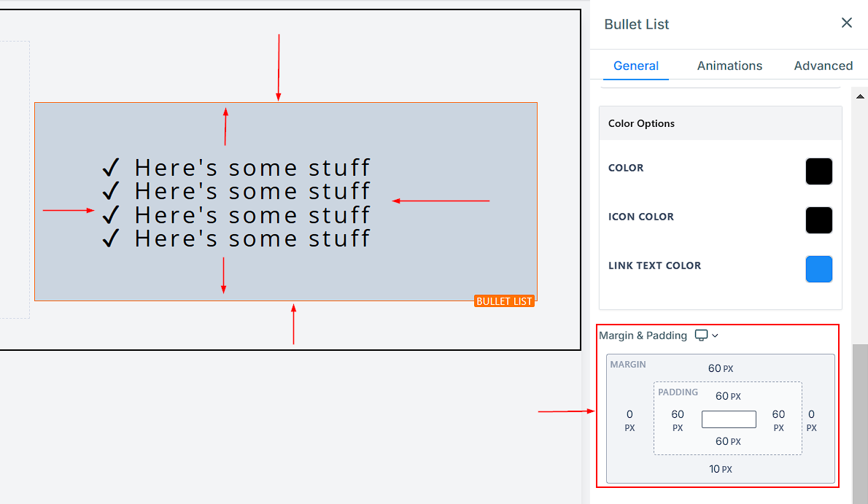Expand the responsive device chevron dropdown

(715, 336)
